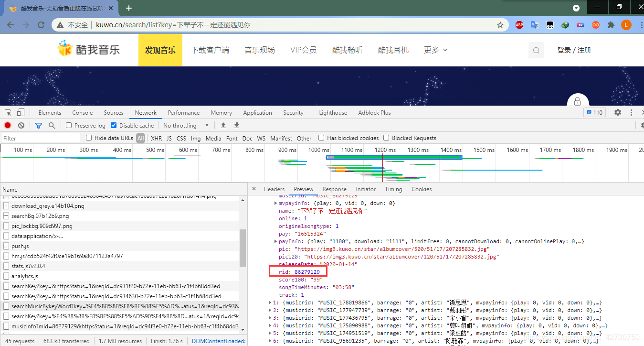Open the Google Translate extension icon
Screen dimensions: 644x346
[535, 25]
